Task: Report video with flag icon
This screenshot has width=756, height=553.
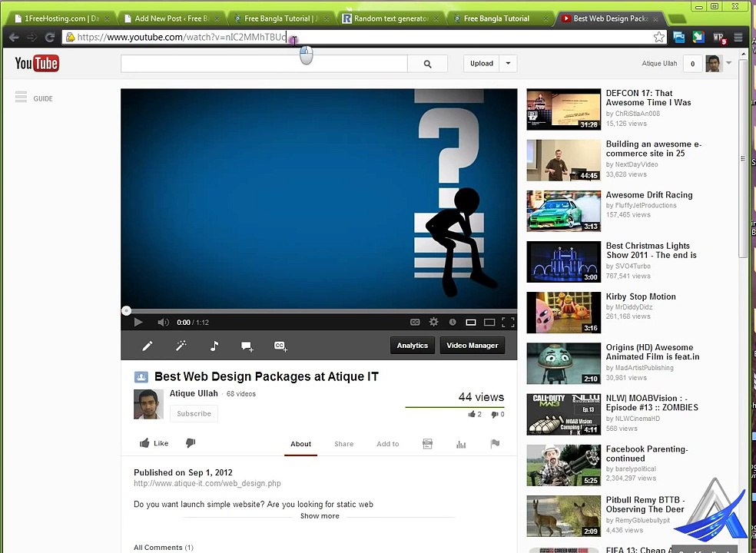Action: click(495, 444)
